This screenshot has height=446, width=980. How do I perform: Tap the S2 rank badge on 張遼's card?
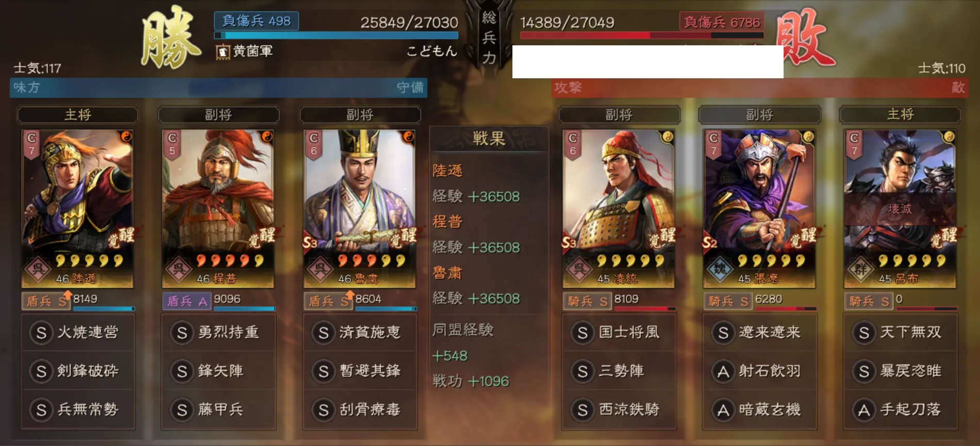(x=709, y=243)
